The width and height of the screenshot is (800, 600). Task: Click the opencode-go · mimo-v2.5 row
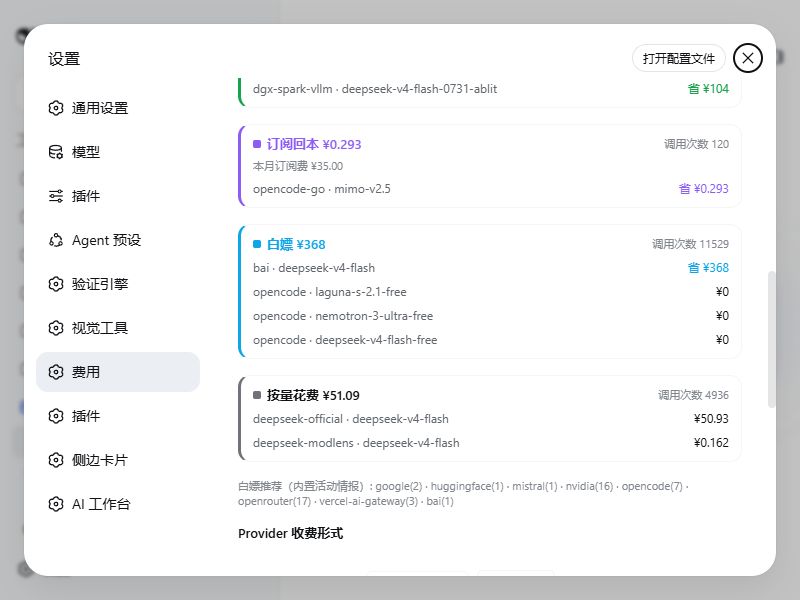pos(490,189)
